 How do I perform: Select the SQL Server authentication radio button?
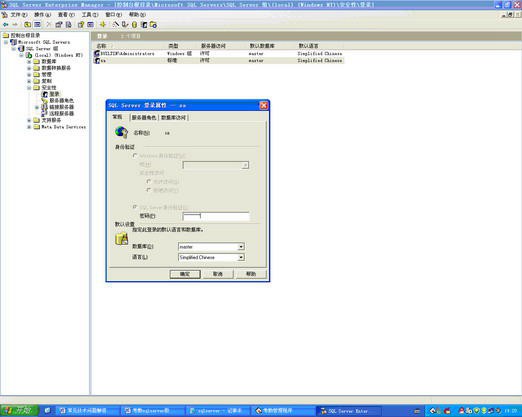click(x=135, y=207)
